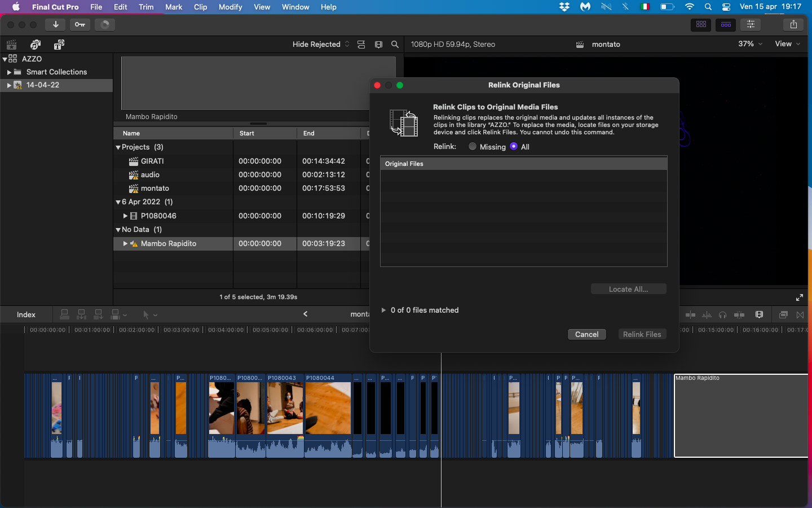Toggle Browser visibility grid button
The height and width of the screenshot is (508, 812).
tap(701, 24)
